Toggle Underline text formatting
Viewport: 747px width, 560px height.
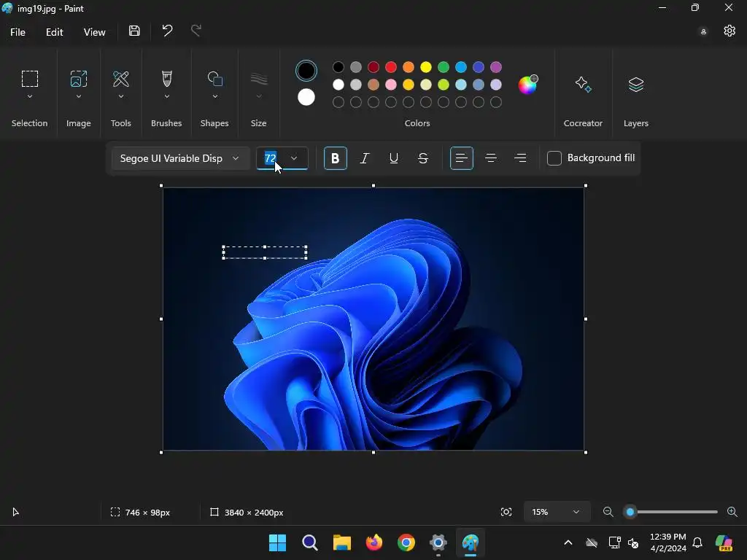(393, 158)
